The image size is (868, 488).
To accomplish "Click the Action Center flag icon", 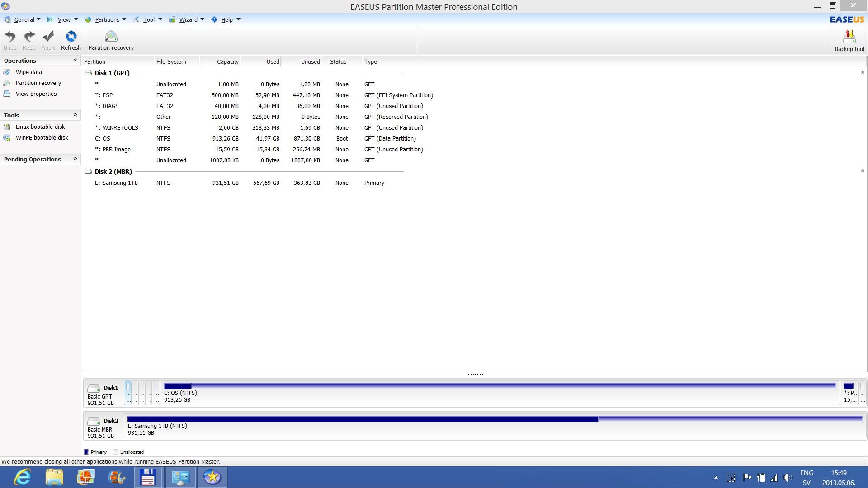I will 747,478.
